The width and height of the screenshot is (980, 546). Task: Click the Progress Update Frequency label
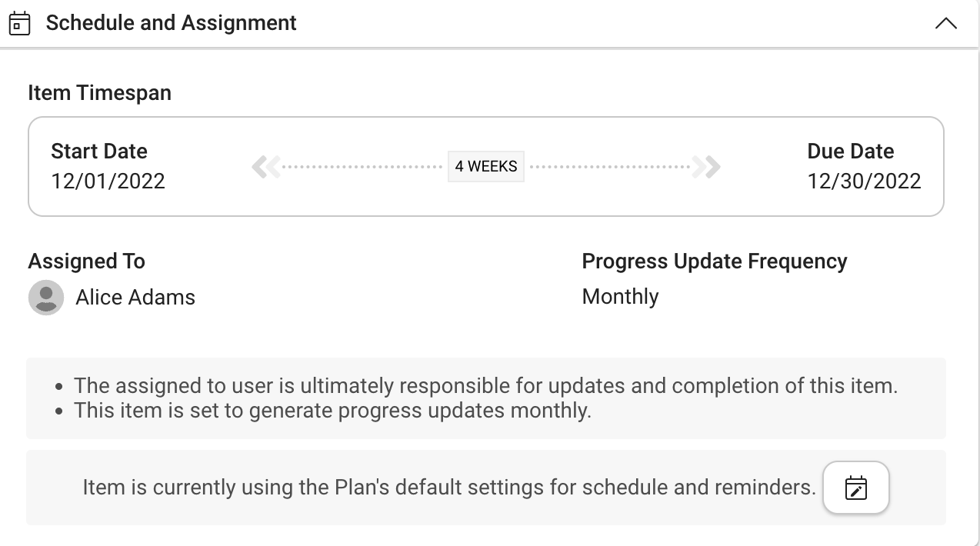[715, 261]
